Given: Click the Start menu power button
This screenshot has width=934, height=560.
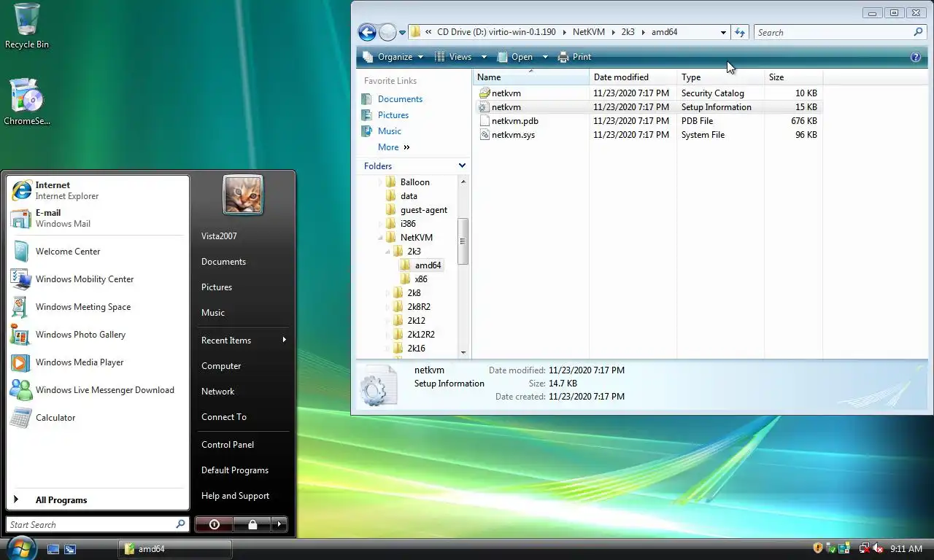Looking at the screenshot, I should [214, 524].
